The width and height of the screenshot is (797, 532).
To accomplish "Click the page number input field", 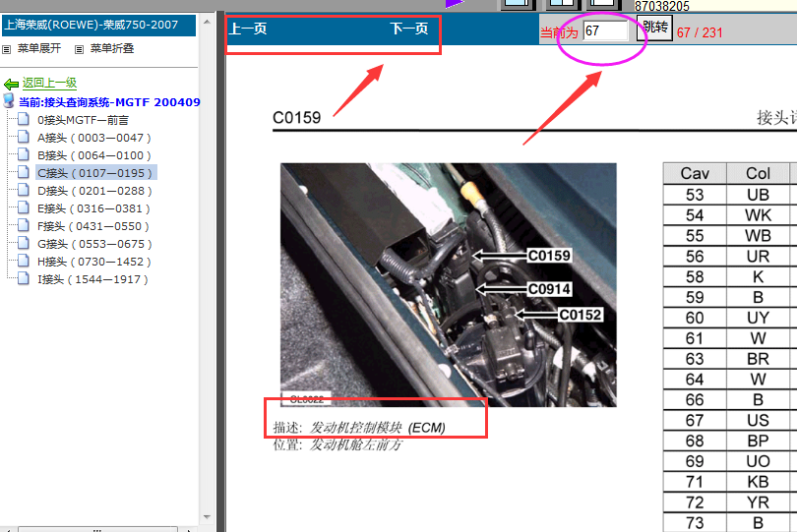I will [x=605, y=31].
